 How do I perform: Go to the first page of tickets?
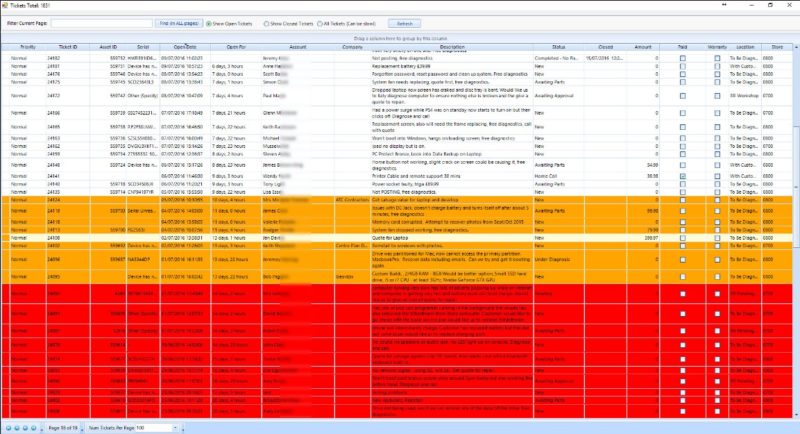click(x=8, y=428)
